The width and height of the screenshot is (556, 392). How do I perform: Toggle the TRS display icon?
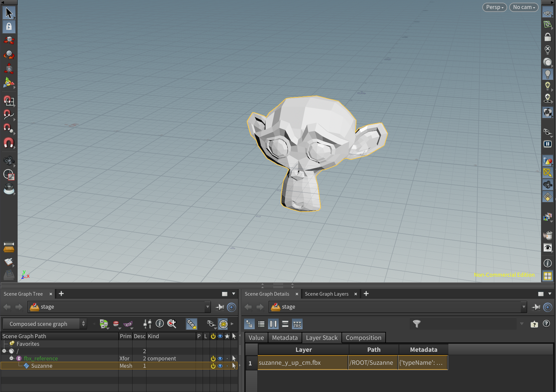pos(297,324)
